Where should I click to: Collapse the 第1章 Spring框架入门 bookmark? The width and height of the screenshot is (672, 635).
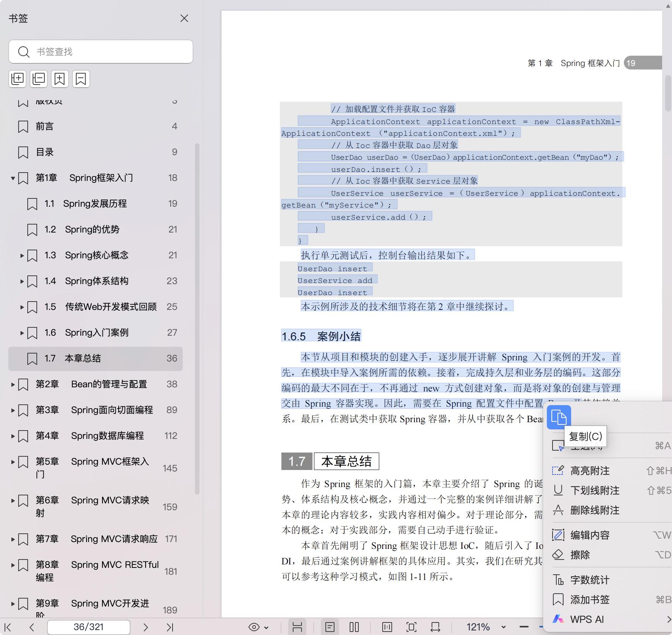coord(13,178)
